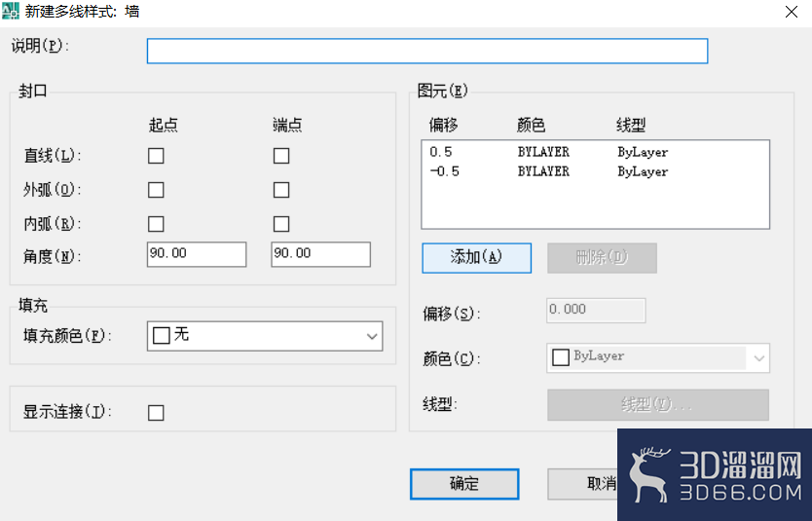Click the ByLayer color swatch box

click(x=561, y=357)
